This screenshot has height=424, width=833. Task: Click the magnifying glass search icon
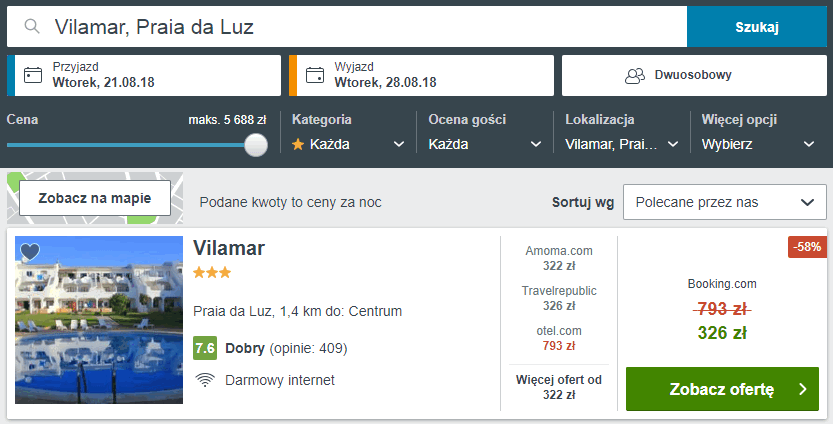point(33,27)
